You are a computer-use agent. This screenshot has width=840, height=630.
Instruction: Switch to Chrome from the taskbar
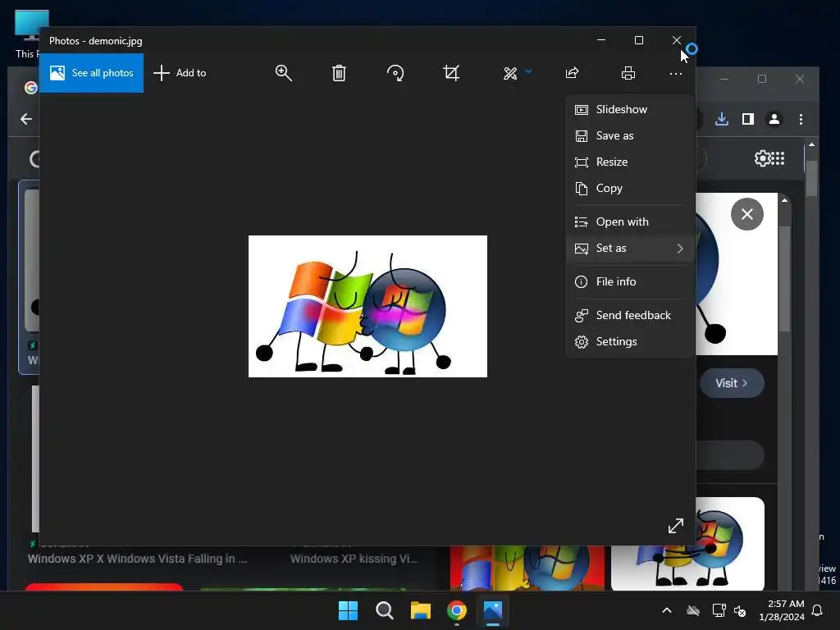[x=456, y=610]
